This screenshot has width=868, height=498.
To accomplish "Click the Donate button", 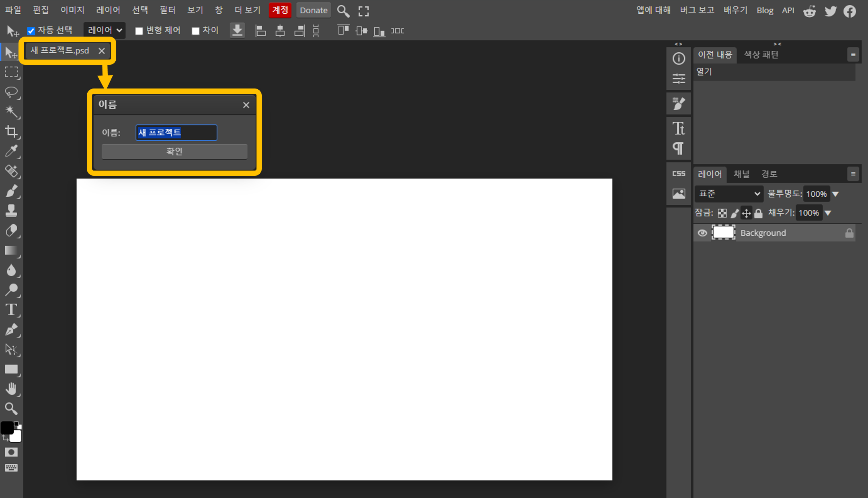I will [x=314, y=10].
